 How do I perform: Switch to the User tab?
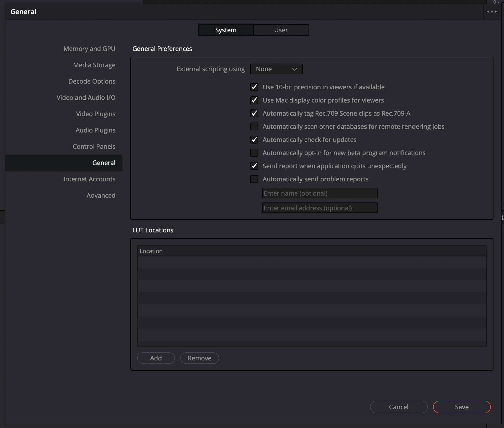click(281, 30)
